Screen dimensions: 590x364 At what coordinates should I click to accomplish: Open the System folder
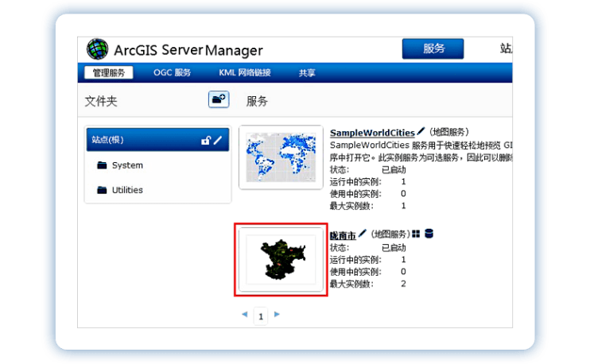point(127,165)
